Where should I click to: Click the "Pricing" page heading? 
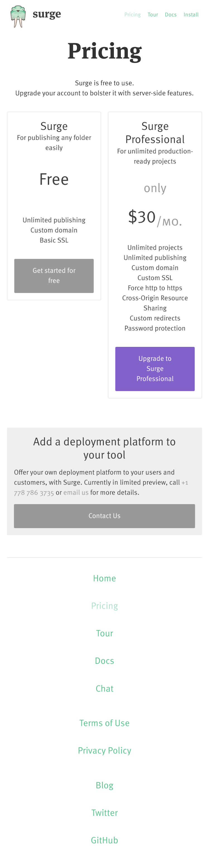[104, 51]
